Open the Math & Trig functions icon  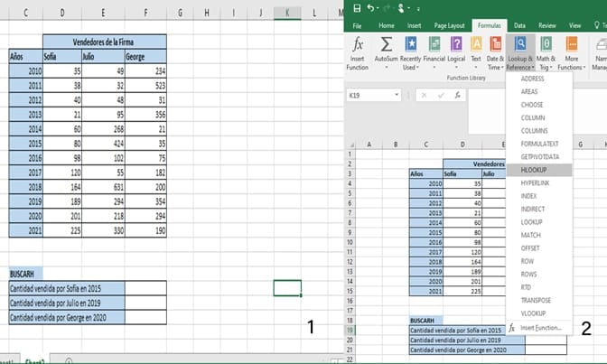tap(546, 44)
